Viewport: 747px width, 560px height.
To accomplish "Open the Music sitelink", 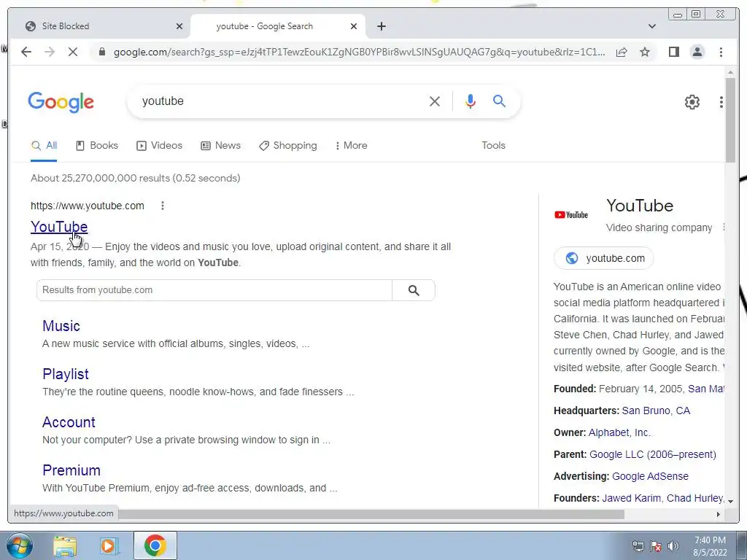I will tap(61, 326).
